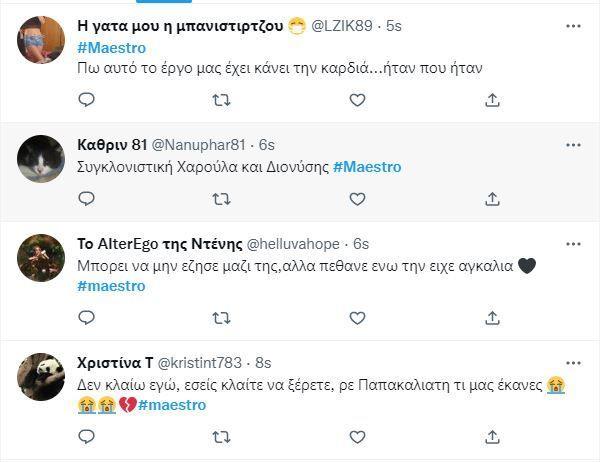The width and height of the screenshot is (601, 462).
Task: Open Χριστίνα Τ profile picture
Action: (x=41, y=376)
